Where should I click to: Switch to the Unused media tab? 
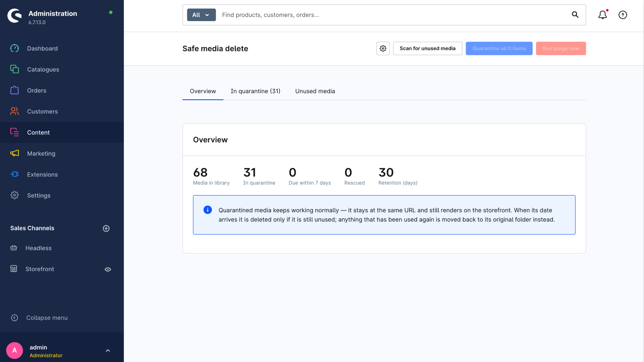(315, 91)
